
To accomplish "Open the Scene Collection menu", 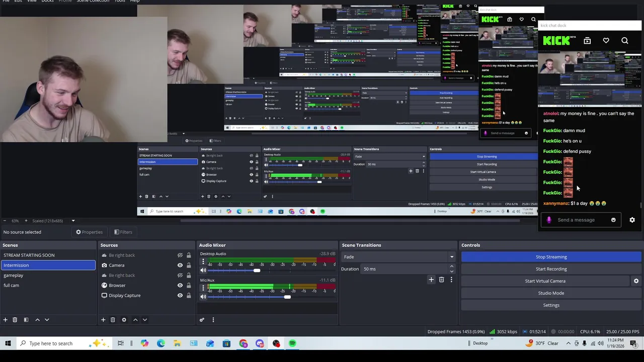I will click(93, 1).
